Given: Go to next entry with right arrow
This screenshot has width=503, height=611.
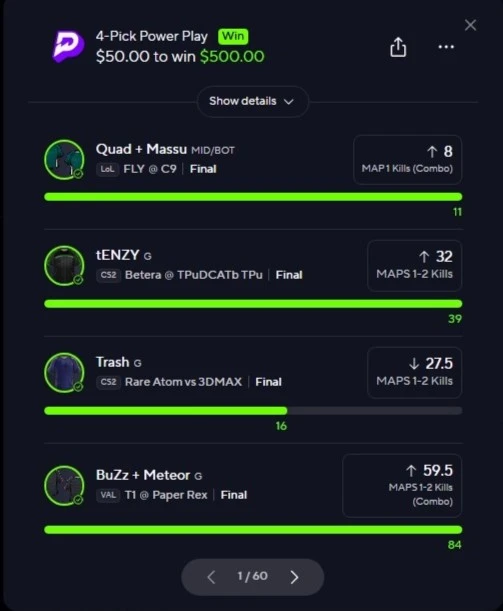Looking at the screenshot, I should click(294, 577).
